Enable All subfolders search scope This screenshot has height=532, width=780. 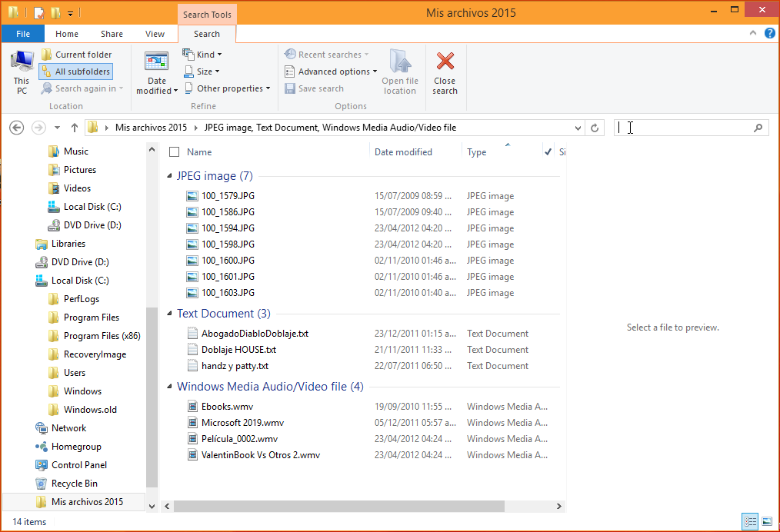click(75, 71)
